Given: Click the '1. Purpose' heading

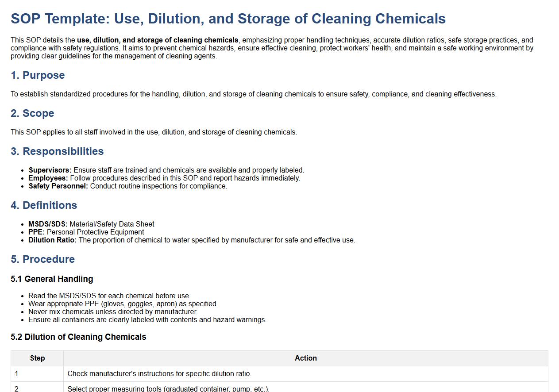Looking at the screenshot, I should (x=38, y=75).
